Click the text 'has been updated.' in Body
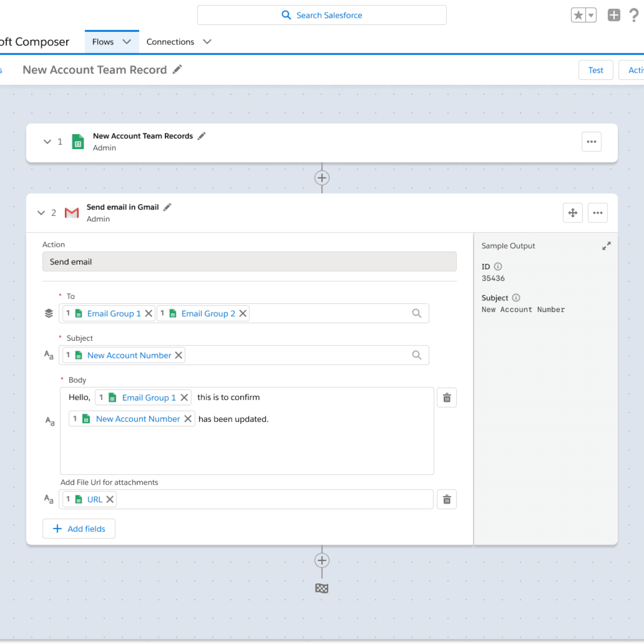Screen dimensions: 644x644 (233, 419)
